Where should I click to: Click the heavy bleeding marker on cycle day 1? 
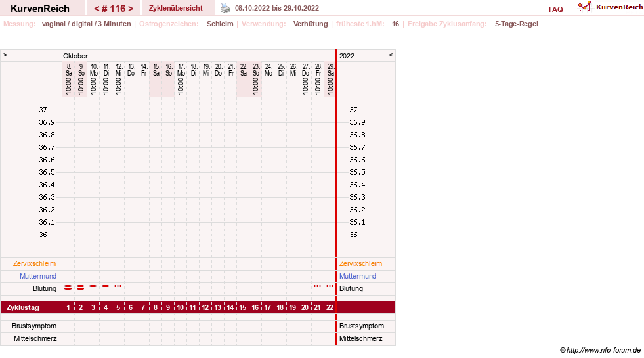click(x=68, y=287)
